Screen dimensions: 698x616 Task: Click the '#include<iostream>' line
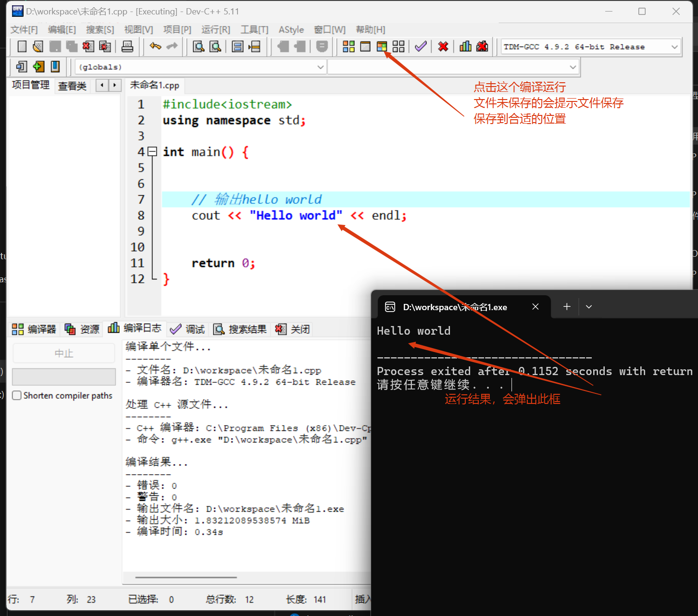point(227,104)
